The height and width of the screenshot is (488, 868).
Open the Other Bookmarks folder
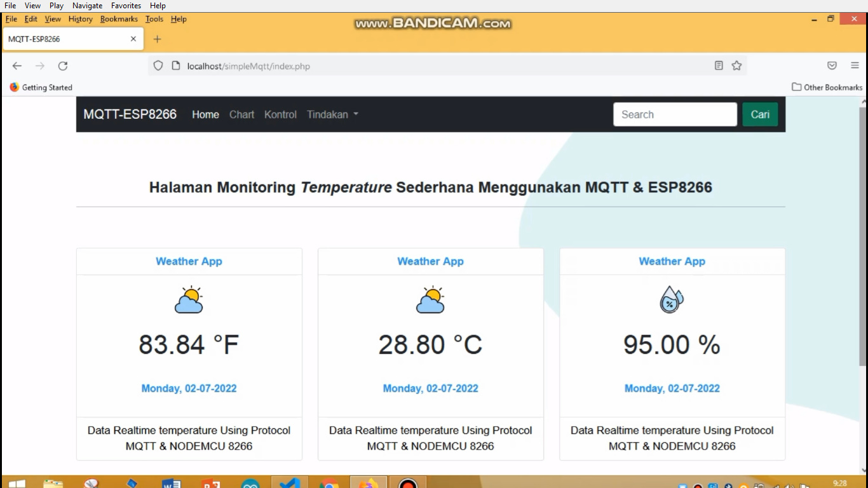(826, 87)
